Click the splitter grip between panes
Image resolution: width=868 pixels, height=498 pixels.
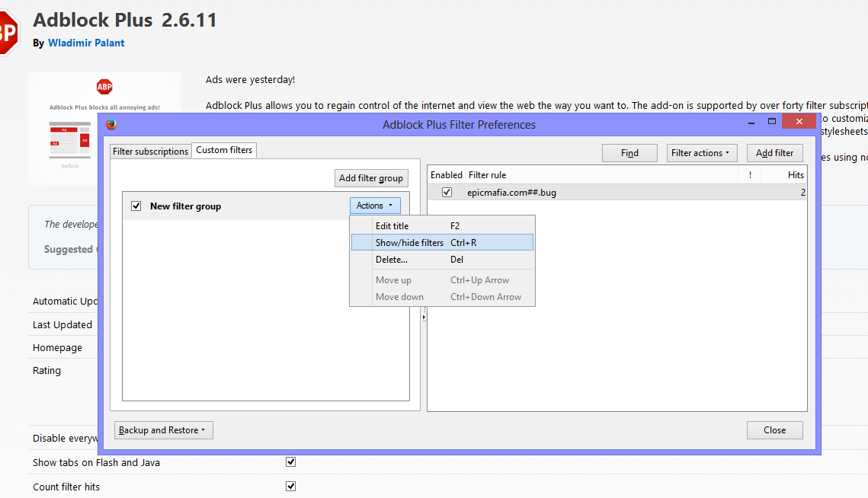point(424,314)
